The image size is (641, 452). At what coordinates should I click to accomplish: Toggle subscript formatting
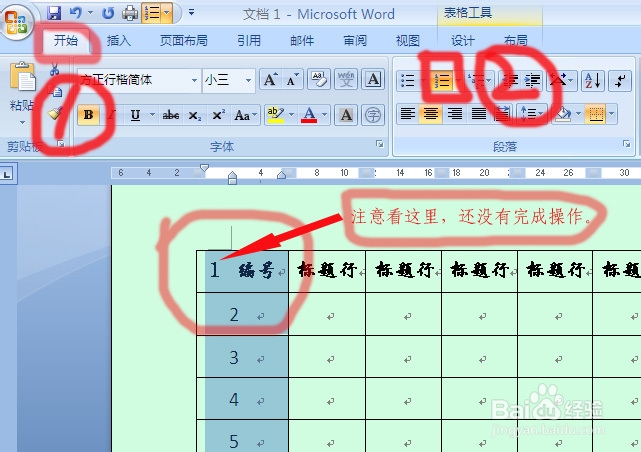point(195,116)
